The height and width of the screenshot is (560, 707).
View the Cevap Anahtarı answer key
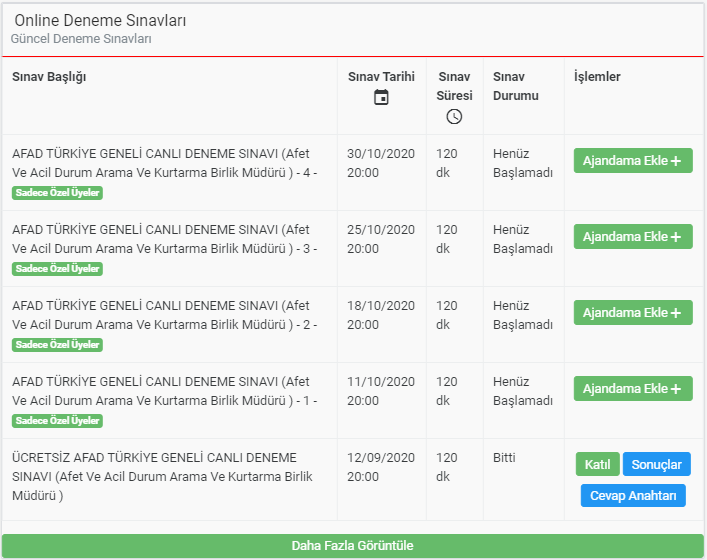[x=633, y=496]
